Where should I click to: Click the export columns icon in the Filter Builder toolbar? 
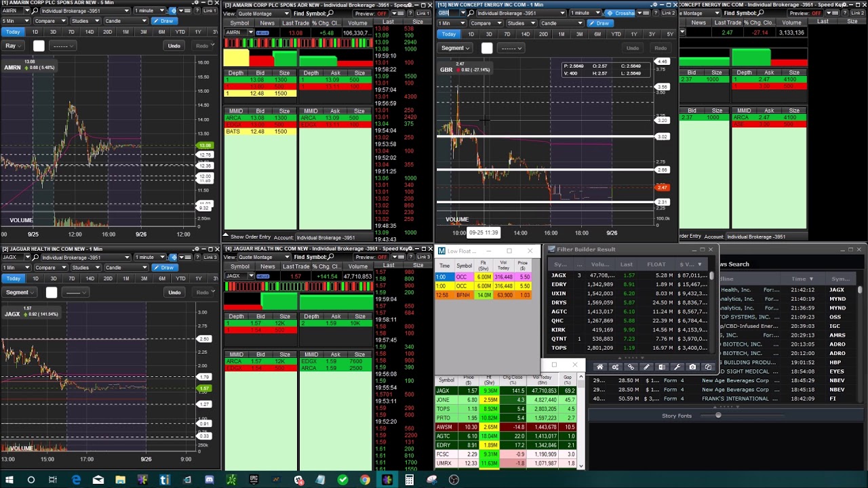(x=662, y=367)
